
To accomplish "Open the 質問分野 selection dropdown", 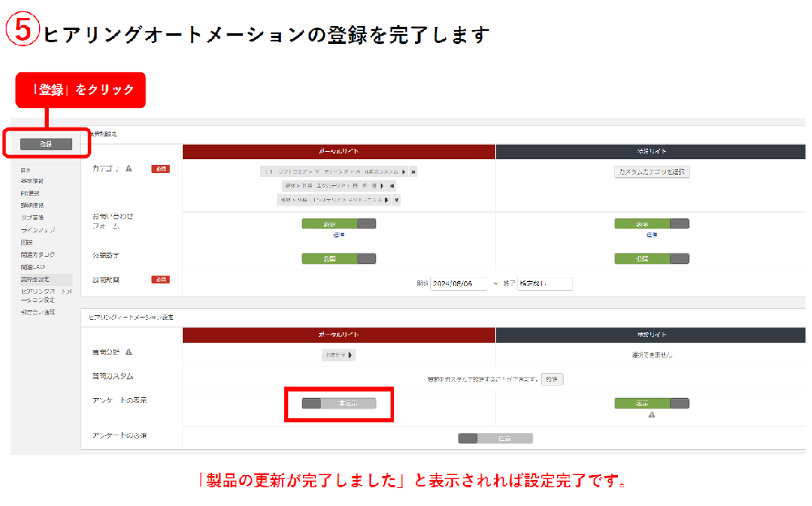I will (339, 355).
